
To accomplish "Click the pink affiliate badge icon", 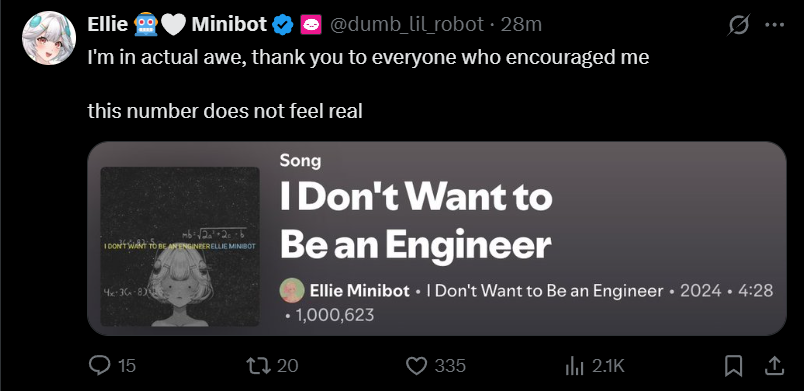I will pyautogui.click(x=311, y=24).
